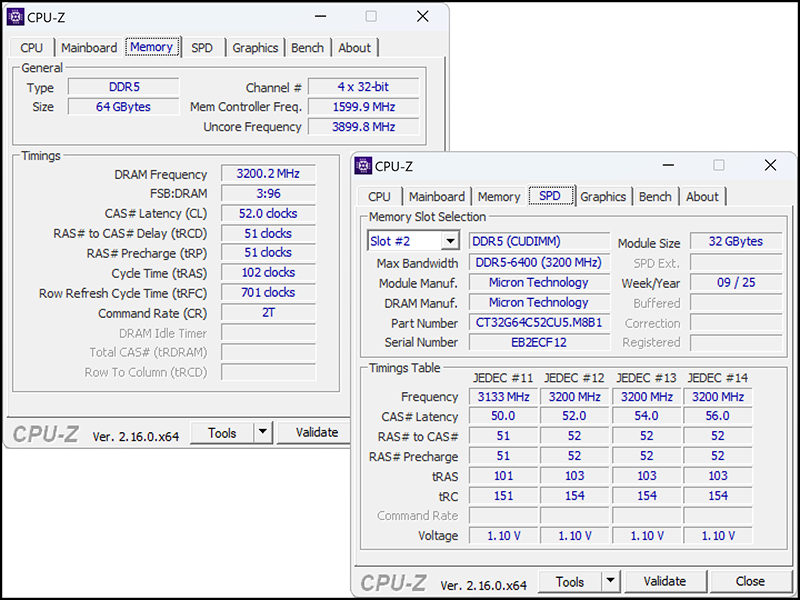Screen dimensions: 800x600
Task: Click the 3899.8 MHz Uncore Frequency value
Action: pyautogui.click(x=364, y=127)
